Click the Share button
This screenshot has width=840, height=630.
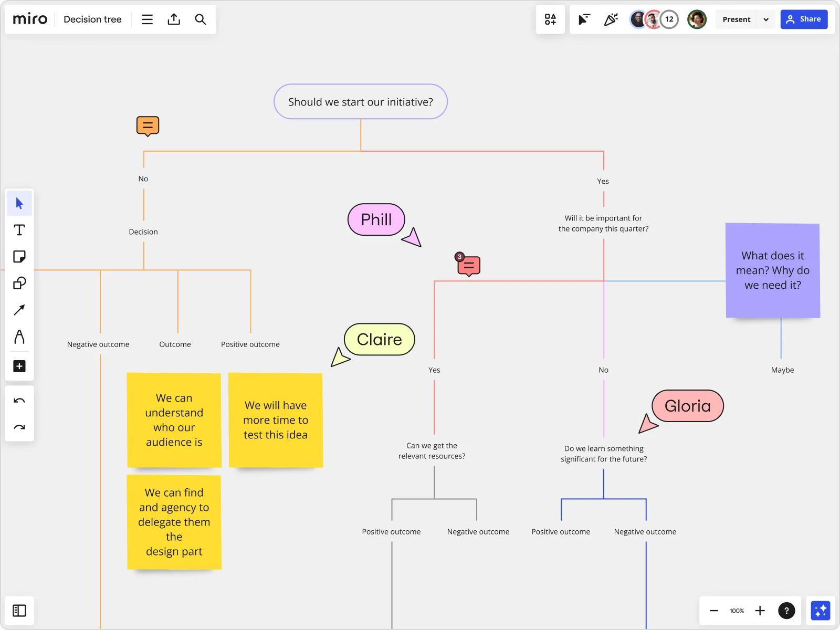coord(803,19)
